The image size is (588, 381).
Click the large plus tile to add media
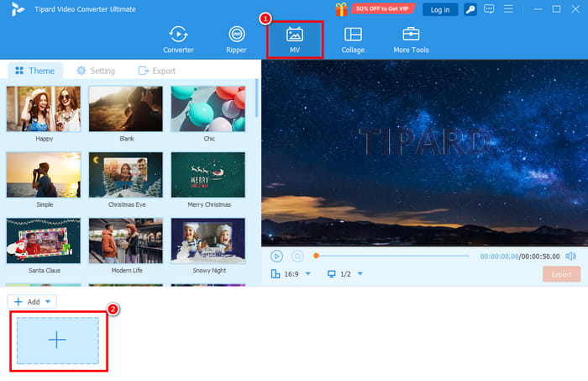pyautogui.click(x=58, y=340)
